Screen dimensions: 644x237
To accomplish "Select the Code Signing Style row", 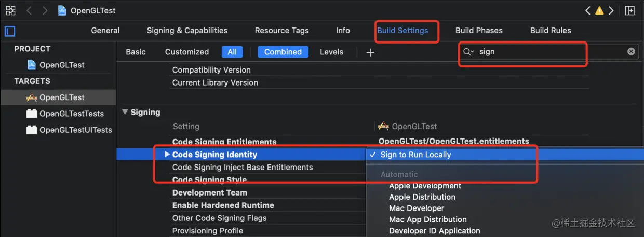I will point(209,180).
